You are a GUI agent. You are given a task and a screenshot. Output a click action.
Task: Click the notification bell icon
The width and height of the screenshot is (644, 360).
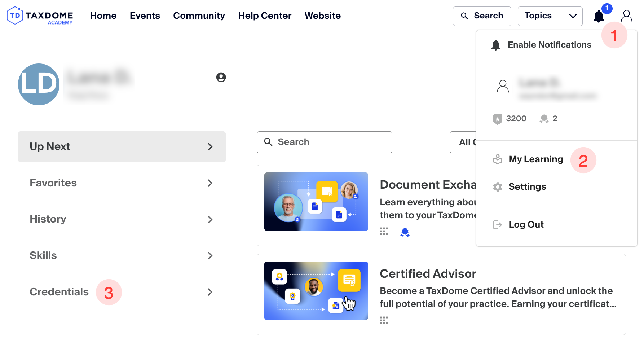click(599, 16)
